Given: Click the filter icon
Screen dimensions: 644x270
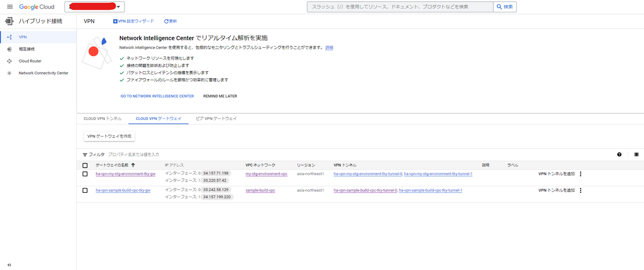Looking at the screenshot, I should [x=85, y=154].
